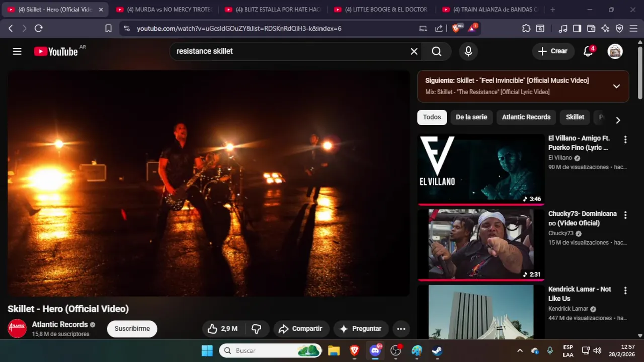
Task: Open Brave Shields lion icon
Action: coord(456,28)
